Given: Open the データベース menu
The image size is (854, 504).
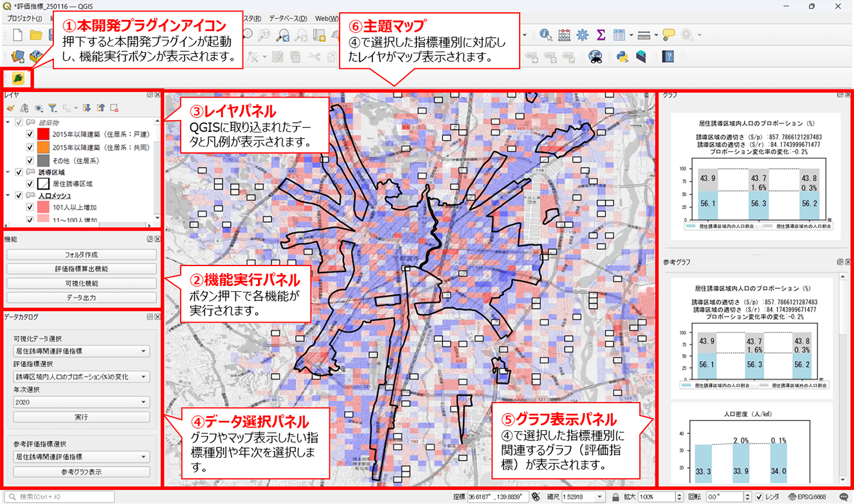Looking at the screenshot, I should click(287, 18).
